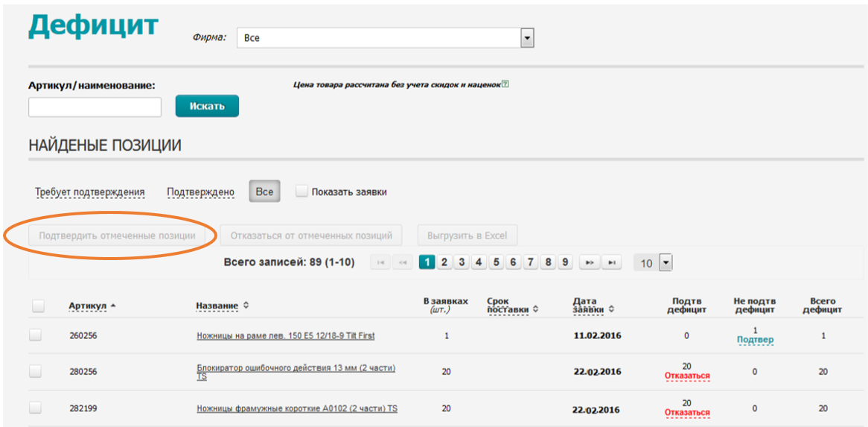Click the Искать search button
This screenshot has height=427, width=868.
click(207, 107)
